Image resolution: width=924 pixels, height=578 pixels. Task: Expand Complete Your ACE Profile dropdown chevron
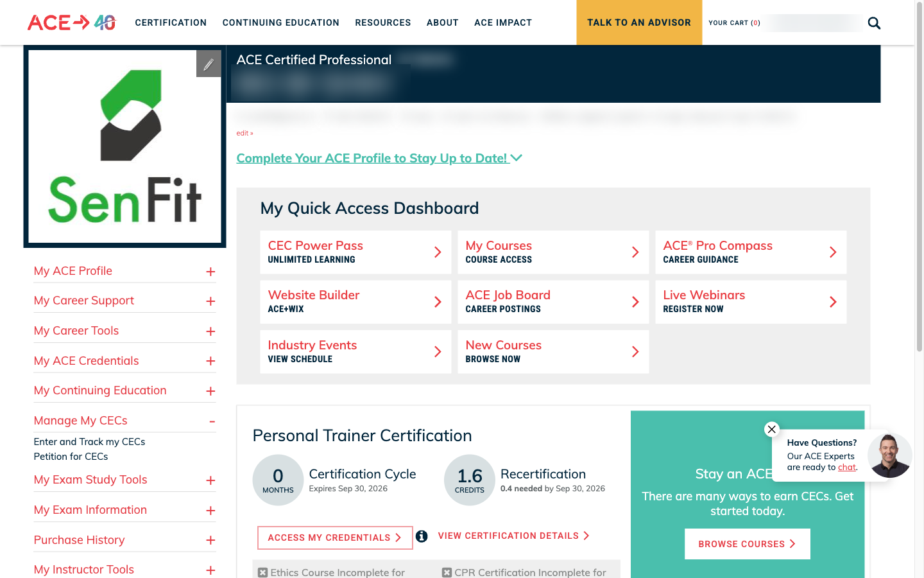517,158
